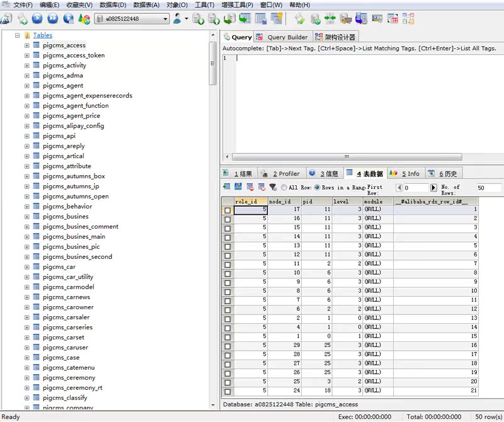Click the insert new row icon
Viewport: 504px width, 422px height.
pyautogui.click(x=227, y=187)
